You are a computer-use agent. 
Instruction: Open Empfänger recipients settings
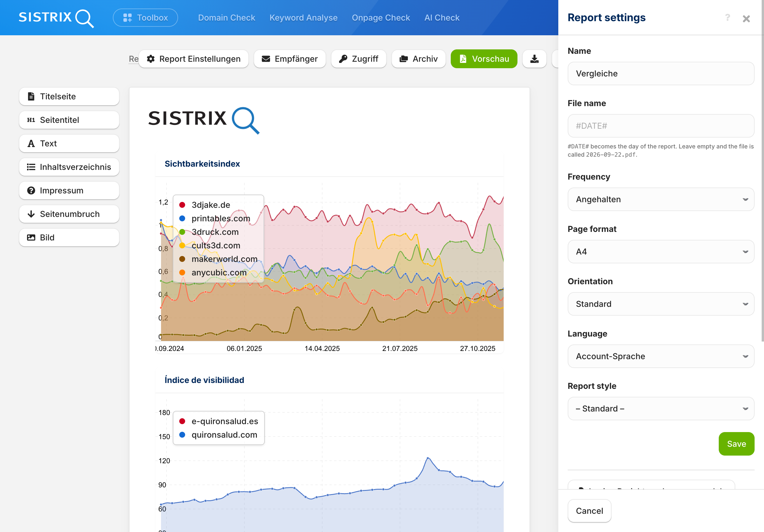(289, 59)
